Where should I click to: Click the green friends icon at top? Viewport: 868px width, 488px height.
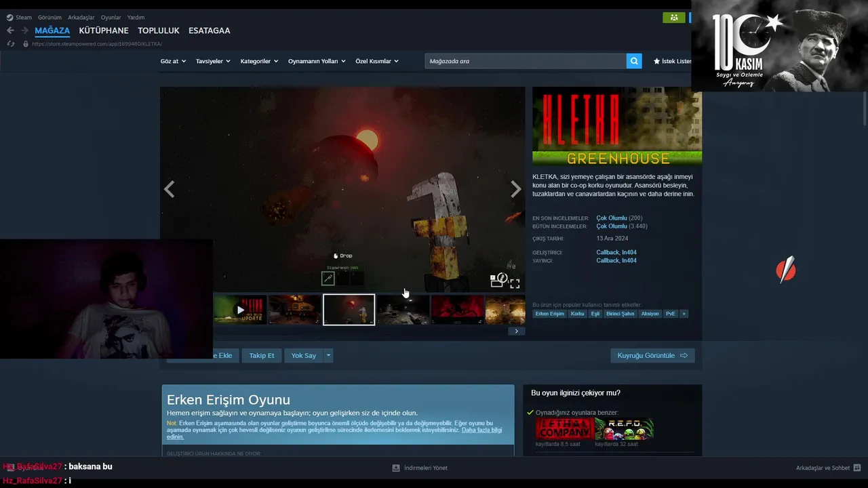674,18
